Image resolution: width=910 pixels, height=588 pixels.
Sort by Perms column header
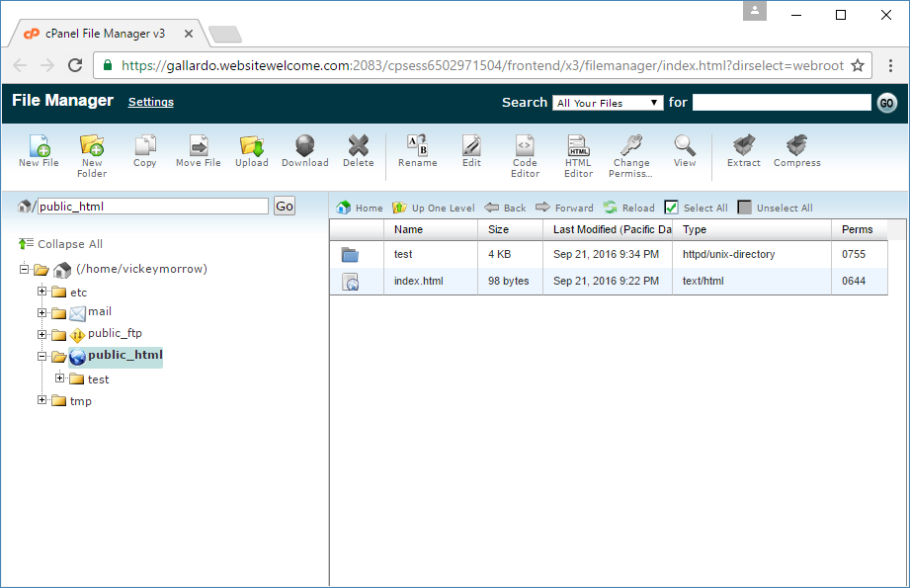(860, 229)
